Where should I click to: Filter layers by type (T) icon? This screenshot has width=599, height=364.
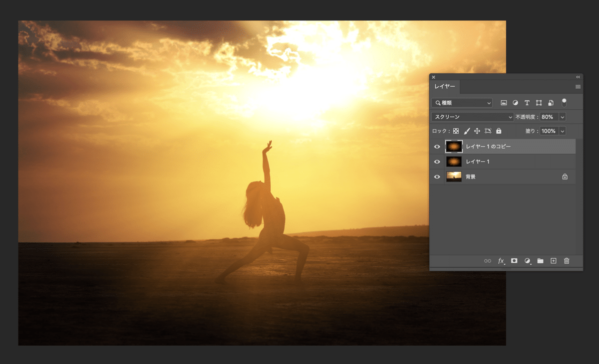[527, 103]
